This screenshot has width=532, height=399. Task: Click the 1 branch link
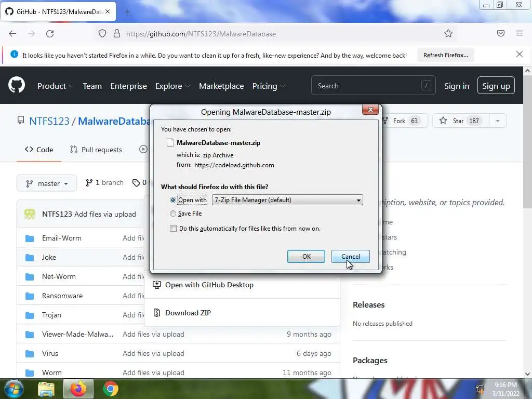(104, 182)
